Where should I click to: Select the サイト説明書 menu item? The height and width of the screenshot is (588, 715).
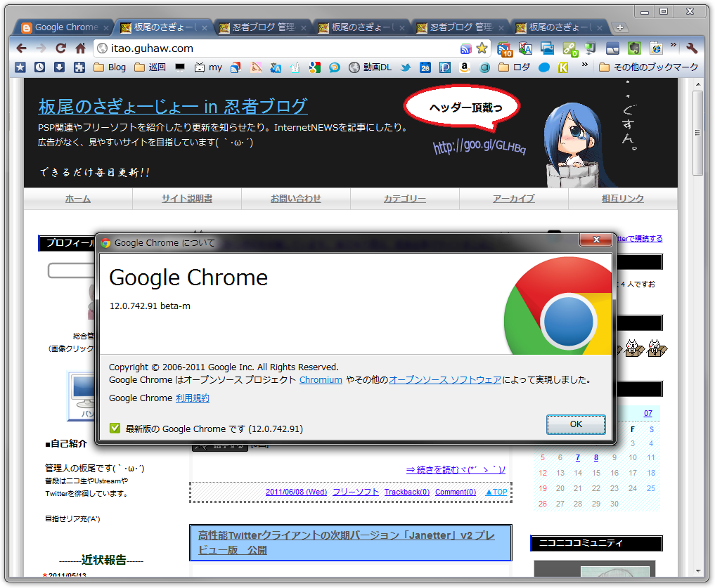(187, 199)
